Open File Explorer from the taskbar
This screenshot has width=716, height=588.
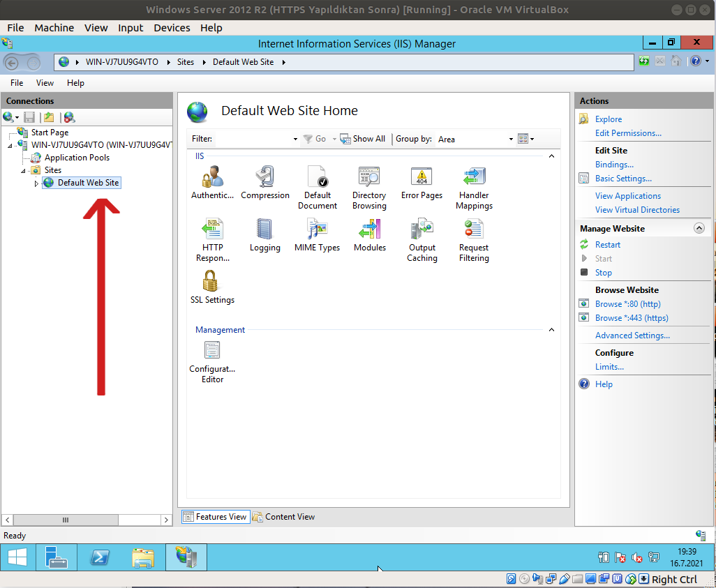pyautogui.click(x=143, y=557)
